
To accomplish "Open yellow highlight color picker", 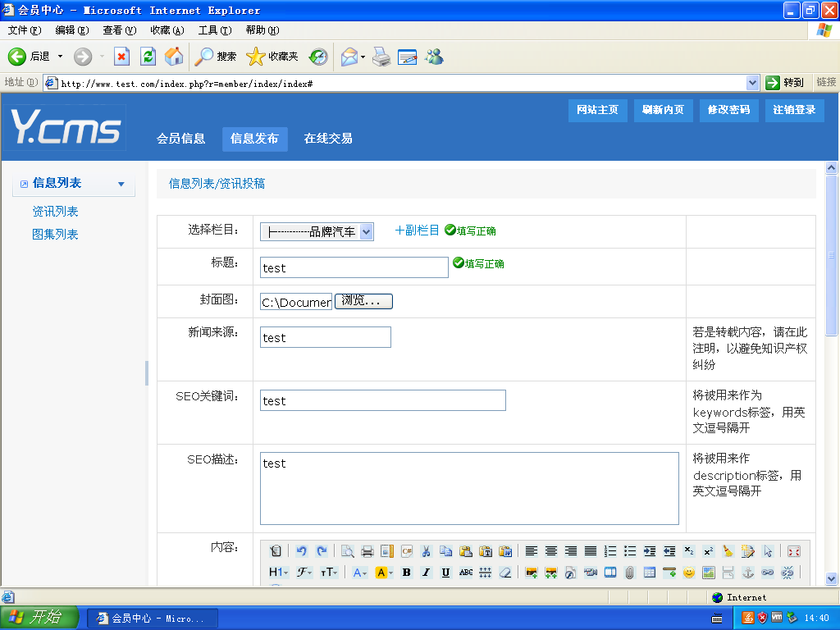I will coord(384,572).
